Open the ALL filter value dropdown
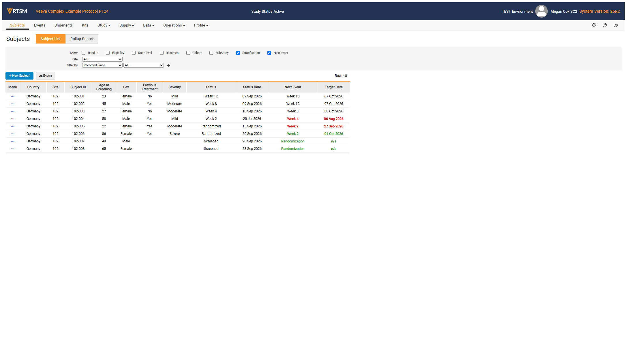Image resolution: width=627 pixels, height=364 pixels. tap(144, 65)
